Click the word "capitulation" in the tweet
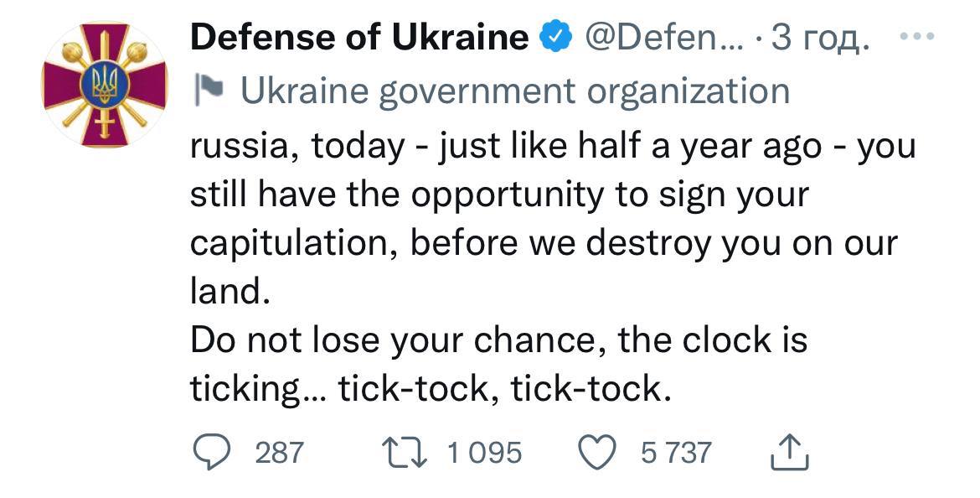 click(291, 243)
